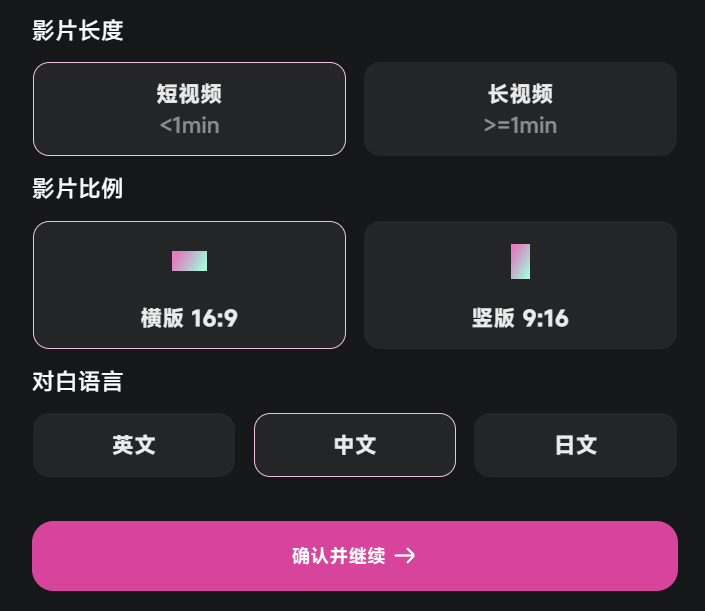Click the 对白语言 section heading
This screenshot has width=705, height=611.
(77, 381)
